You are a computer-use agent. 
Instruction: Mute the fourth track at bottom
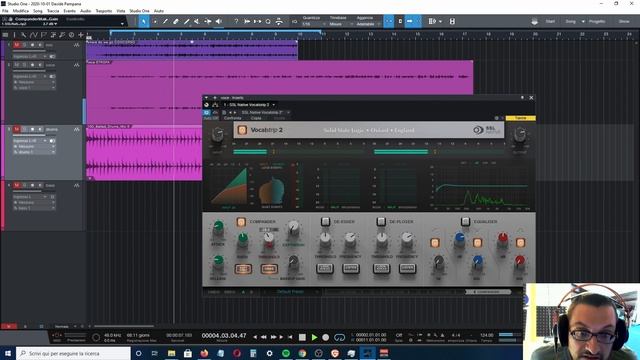coord(16,185)
